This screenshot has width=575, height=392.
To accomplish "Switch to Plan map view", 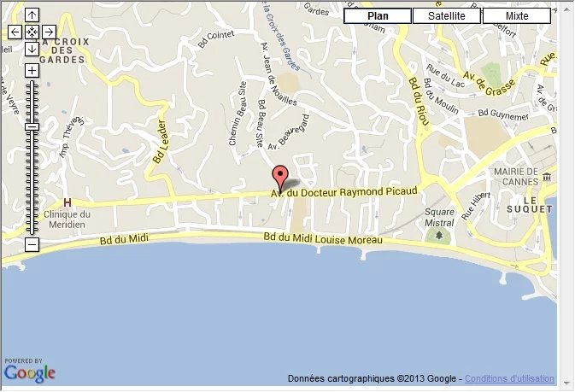I will coord(378,16).
